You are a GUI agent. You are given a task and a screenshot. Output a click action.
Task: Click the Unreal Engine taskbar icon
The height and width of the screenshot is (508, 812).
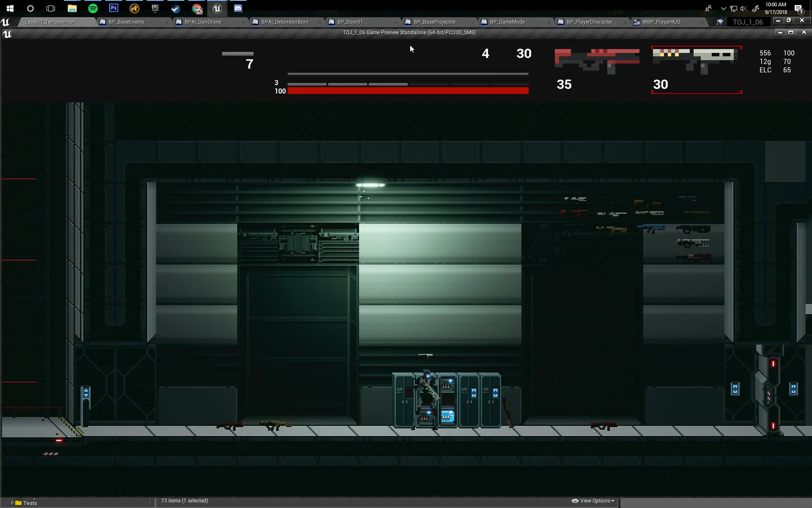217,8
